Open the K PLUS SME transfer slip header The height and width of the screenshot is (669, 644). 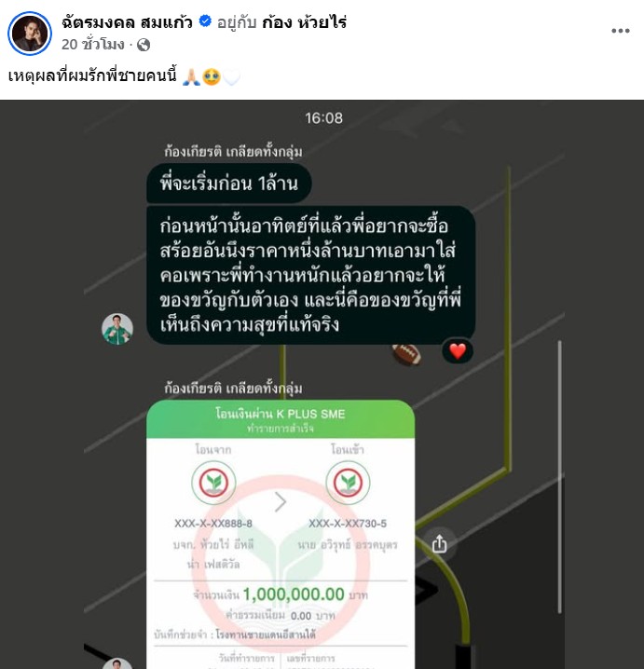281,419
